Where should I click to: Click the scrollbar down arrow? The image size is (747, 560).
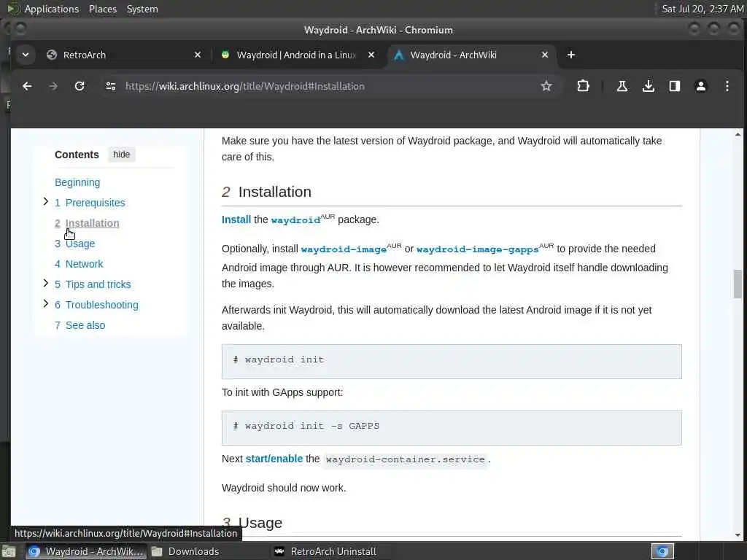[x=738, y=535]
